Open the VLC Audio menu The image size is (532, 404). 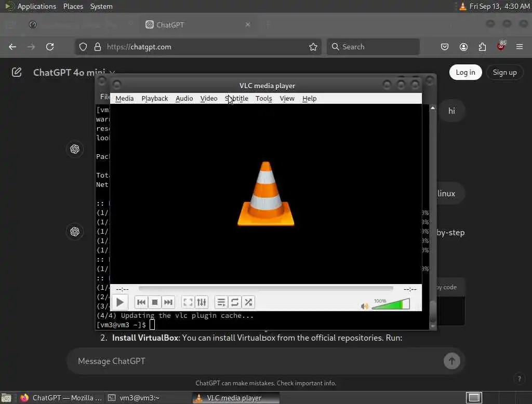coord(184,98)
